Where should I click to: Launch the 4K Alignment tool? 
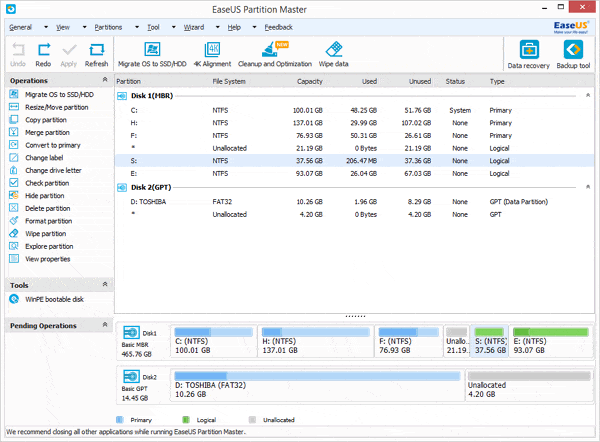[x=212, y=55]
